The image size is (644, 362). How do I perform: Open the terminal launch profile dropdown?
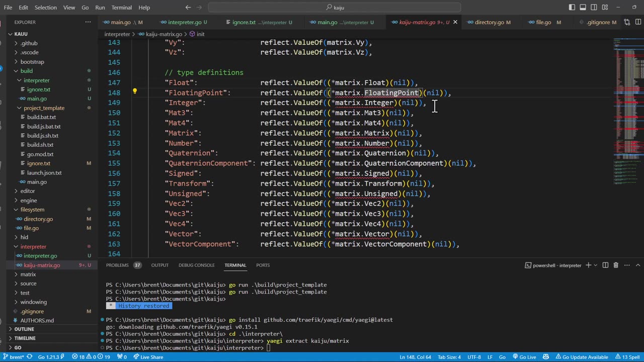pos(595,265)
